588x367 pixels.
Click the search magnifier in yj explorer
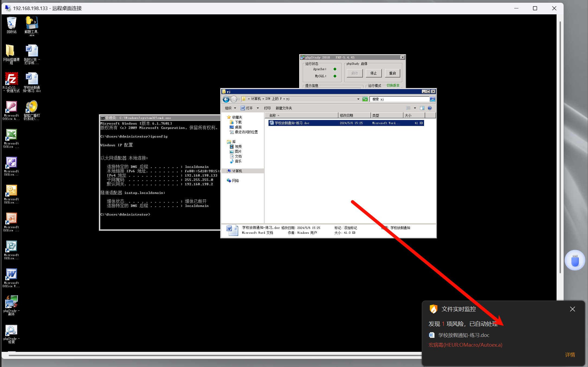click(x=432, y=99)
